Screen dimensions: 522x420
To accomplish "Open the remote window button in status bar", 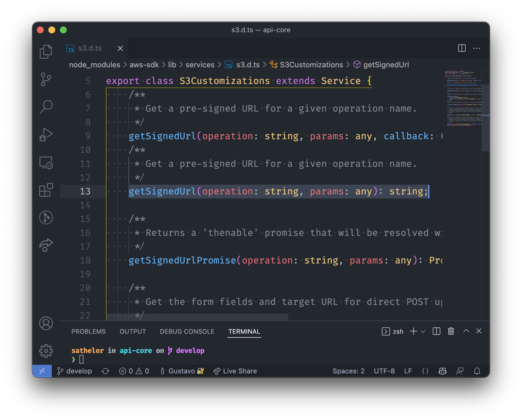I will click(42, 371).
